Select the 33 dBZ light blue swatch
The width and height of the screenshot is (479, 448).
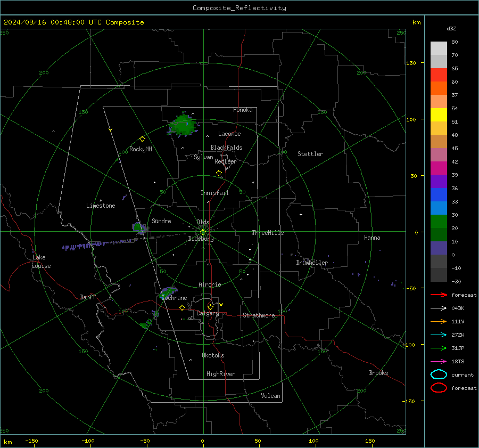pos(439,208)
